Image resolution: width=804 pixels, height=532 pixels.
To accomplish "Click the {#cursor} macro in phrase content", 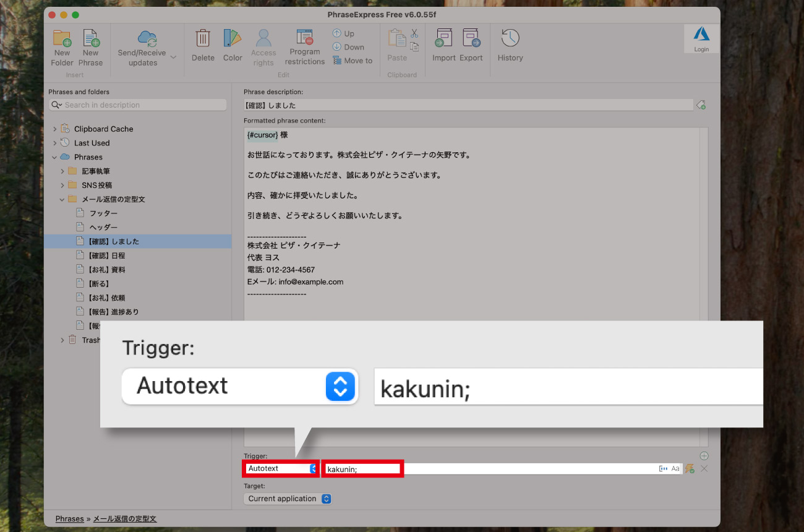I will pos(262,135).
